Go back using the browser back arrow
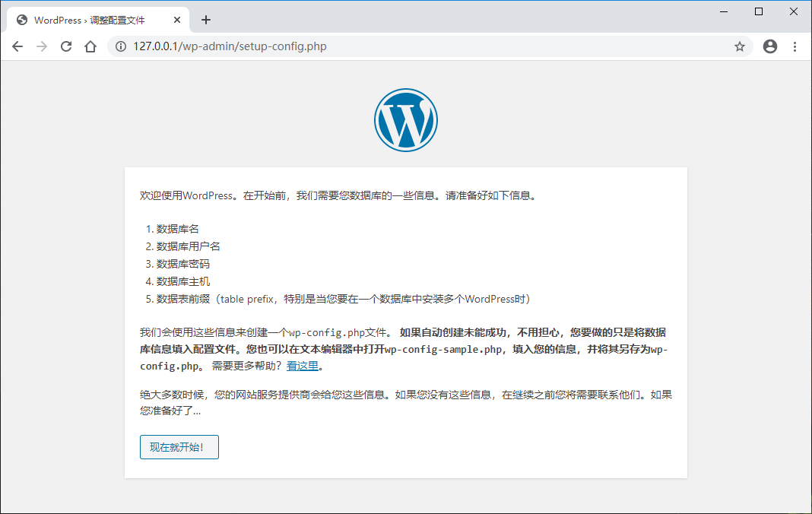The image size is (812, 514). [x=17, y=46]
